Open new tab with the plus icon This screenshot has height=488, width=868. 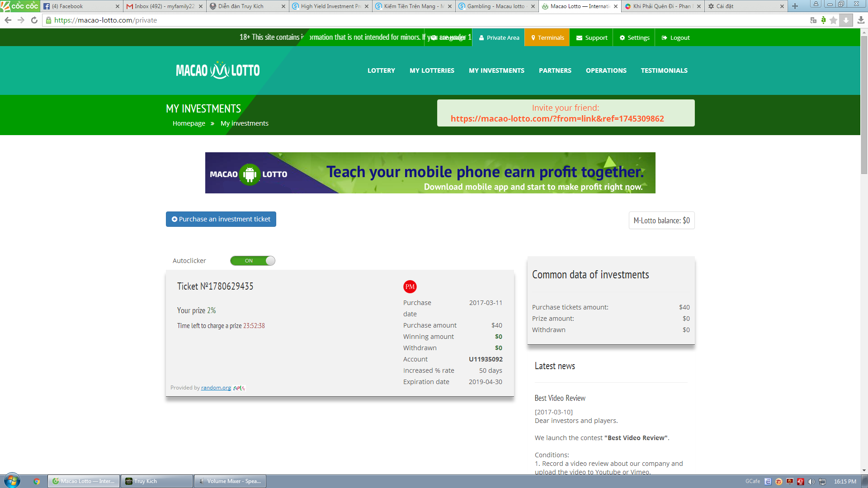click(x=795, y=6)
